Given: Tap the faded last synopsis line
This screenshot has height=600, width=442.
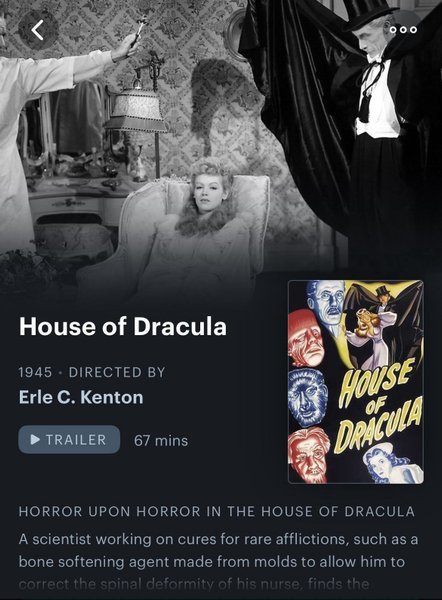Looking at the screenshot, I should tap(194, 585).
